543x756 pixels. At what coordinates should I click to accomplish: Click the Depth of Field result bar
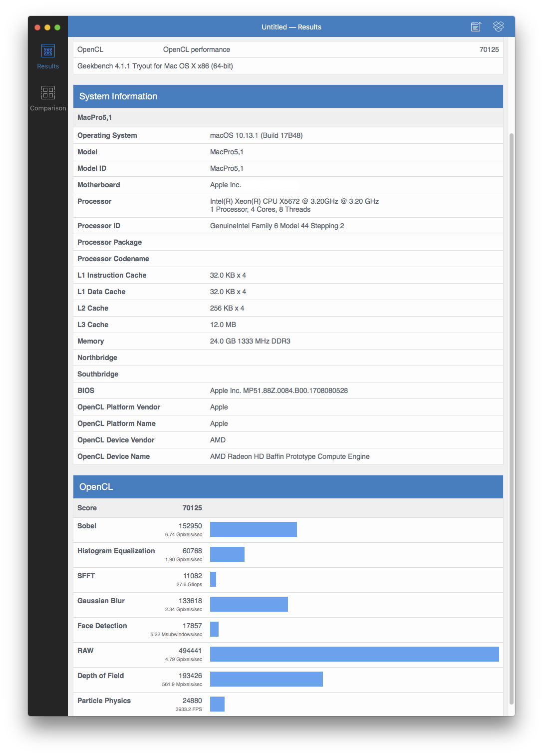point(267,679)
